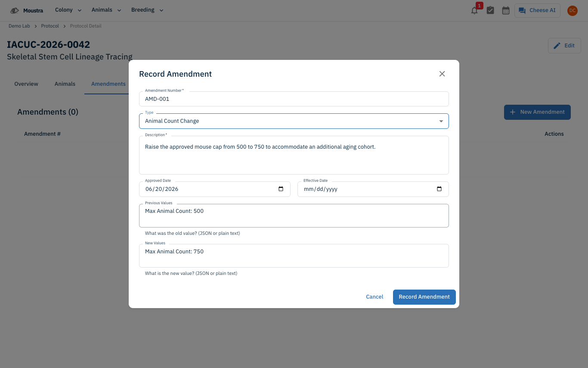Click the Moustra logo icon

[x=15, y=10]
